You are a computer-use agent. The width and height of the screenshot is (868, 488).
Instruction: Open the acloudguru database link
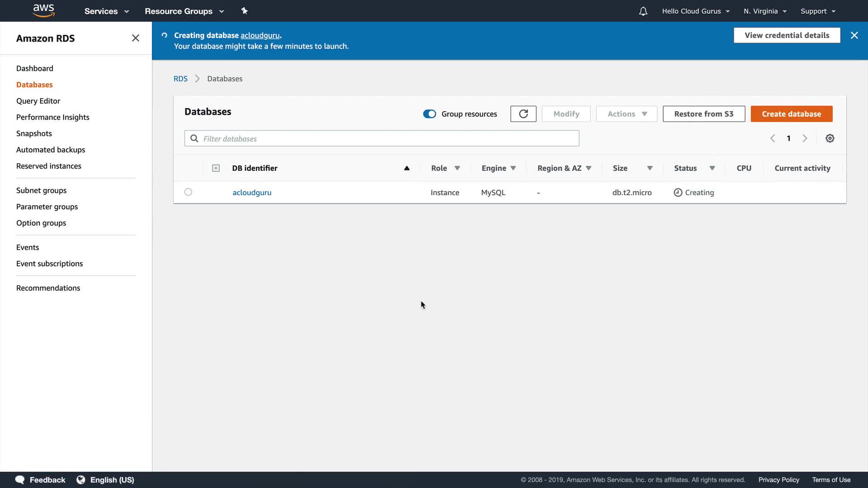click(x=252, y=192)
